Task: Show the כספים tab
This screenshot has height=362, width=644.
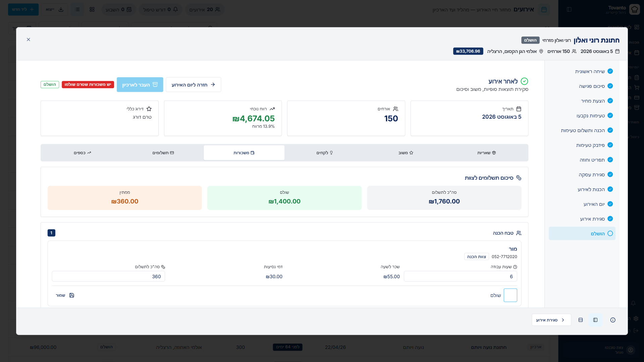Action: pyautogui.click(x=83, y=153)
